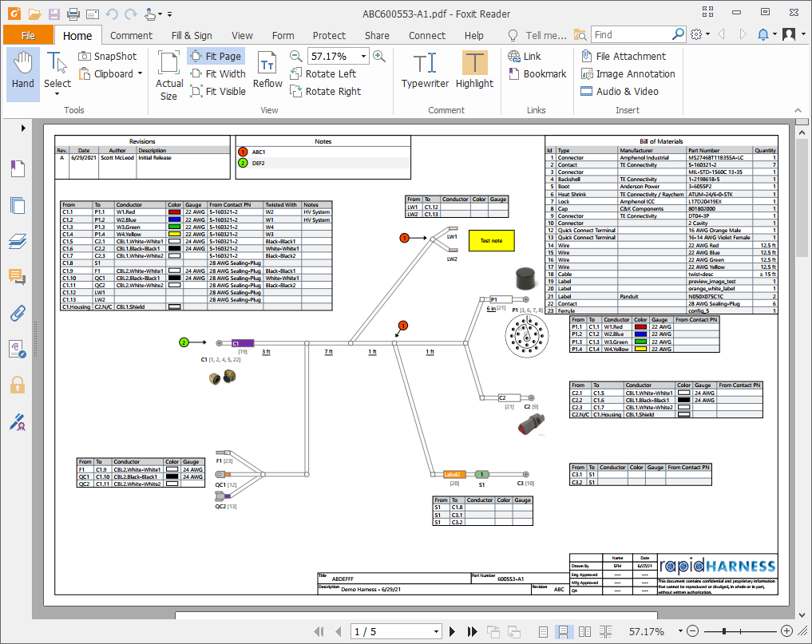The width and height of the screenshot is (812, 644).
Task: Open the Pages thumbnail side panel
Action: 18,205
